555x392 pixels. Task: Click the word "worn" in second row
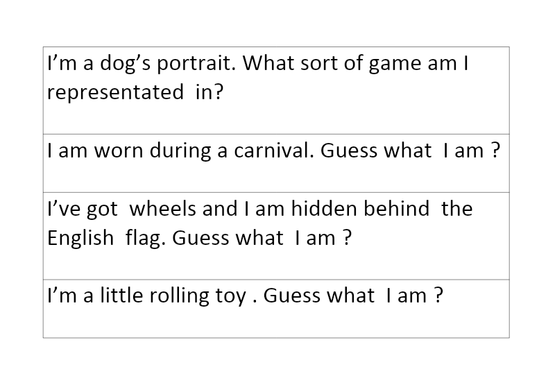coord(119,151)
